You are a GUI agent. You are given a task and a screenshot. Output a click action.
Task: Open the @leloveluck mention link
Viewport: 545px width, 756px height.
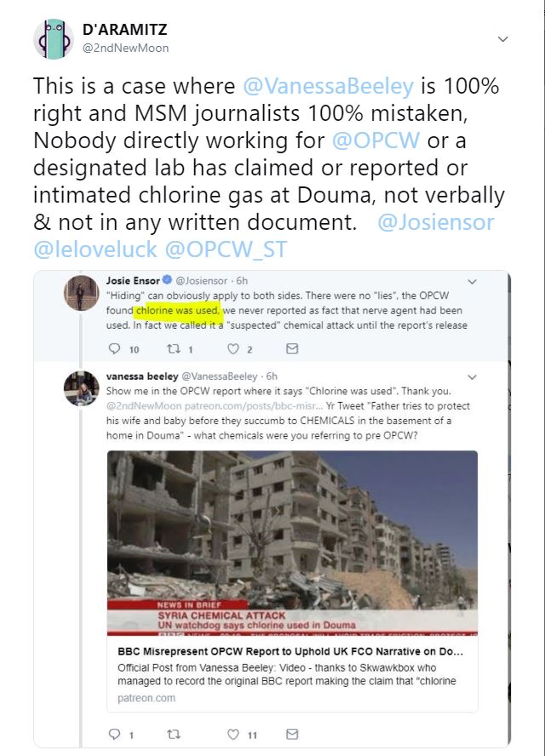[x=95, y=249]
